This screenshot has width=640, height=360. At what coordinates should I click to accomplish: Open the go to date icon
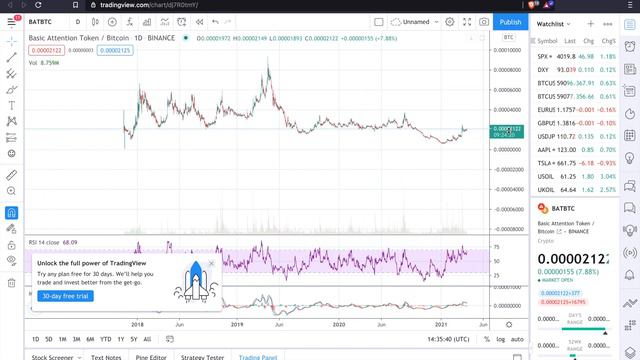pos(170,339)
